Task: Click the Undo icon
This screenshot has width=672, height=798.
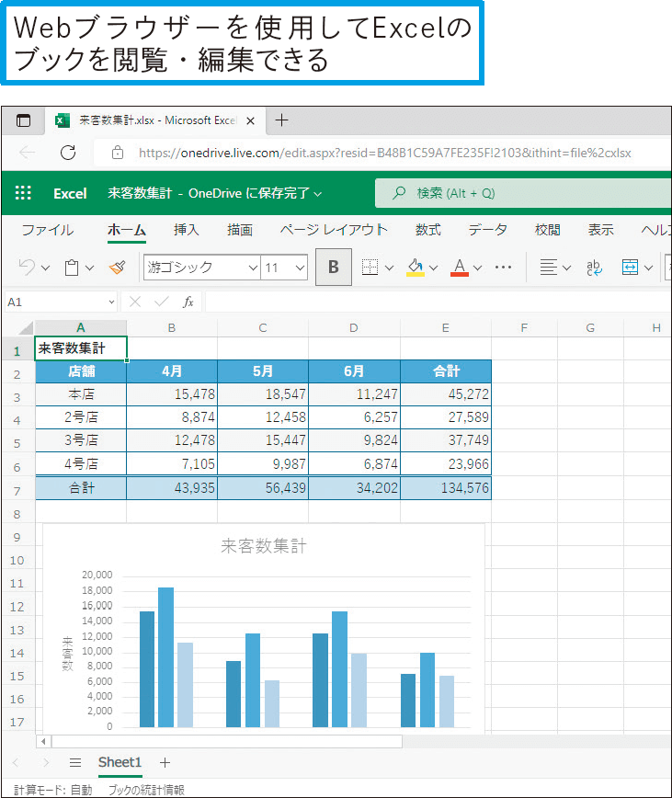Action: (x=27, y=267)
